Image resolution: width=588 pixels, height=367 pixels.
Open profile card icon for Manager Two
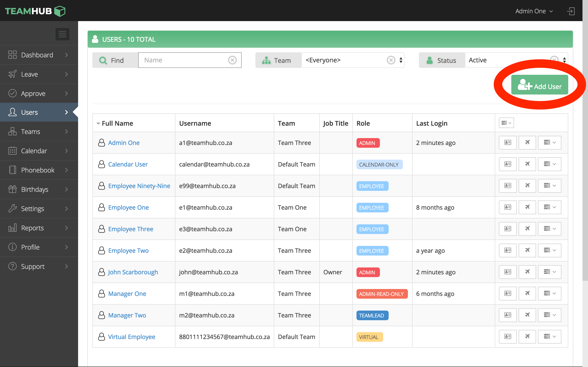[507, 315]
